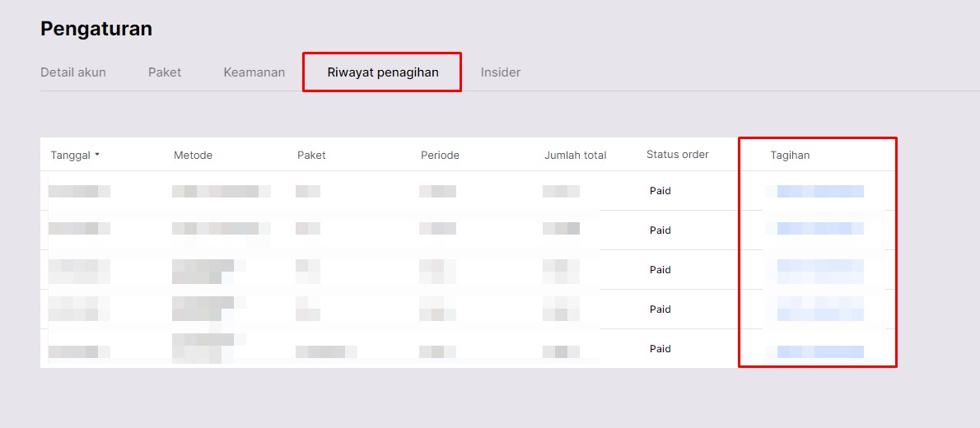Click the Periode column header
Screen dimensions: 980x428
[x=440, y=155]
